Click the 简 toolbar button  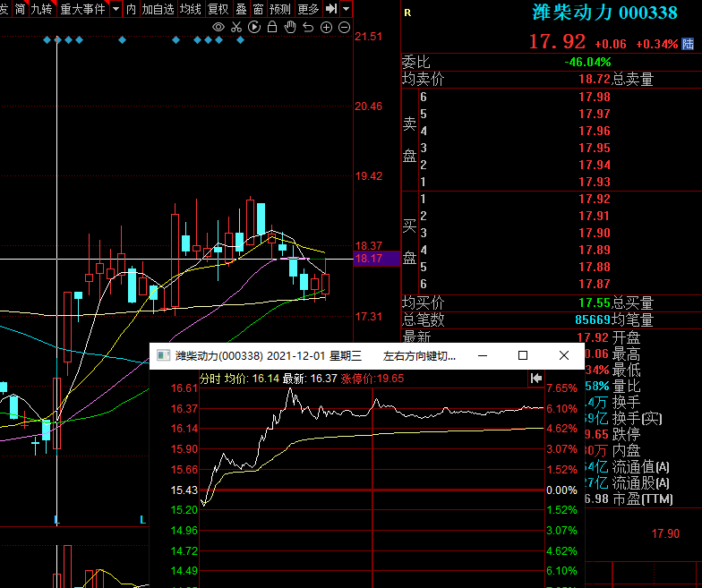(20, 9)
